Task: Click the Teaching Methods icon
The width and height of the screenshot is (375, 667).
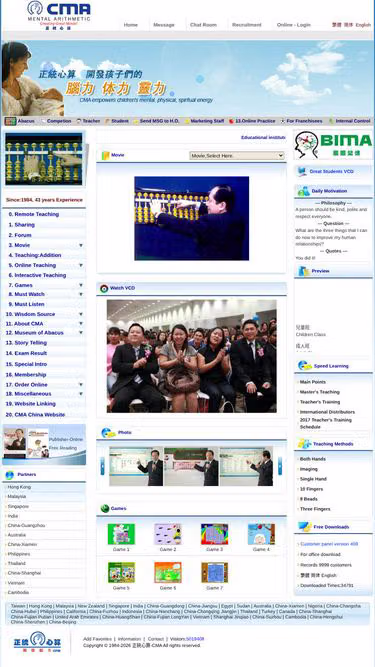Action: [x=304, y=444]
